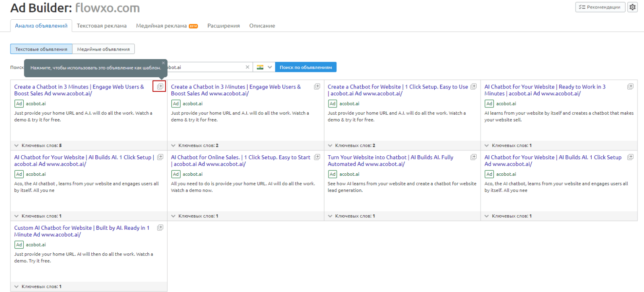Screen dimensions: 644x292
Task: Click the Ad badge in 'AI Chatbot for Online Sales' ad
Action: (x=176, y=174)
